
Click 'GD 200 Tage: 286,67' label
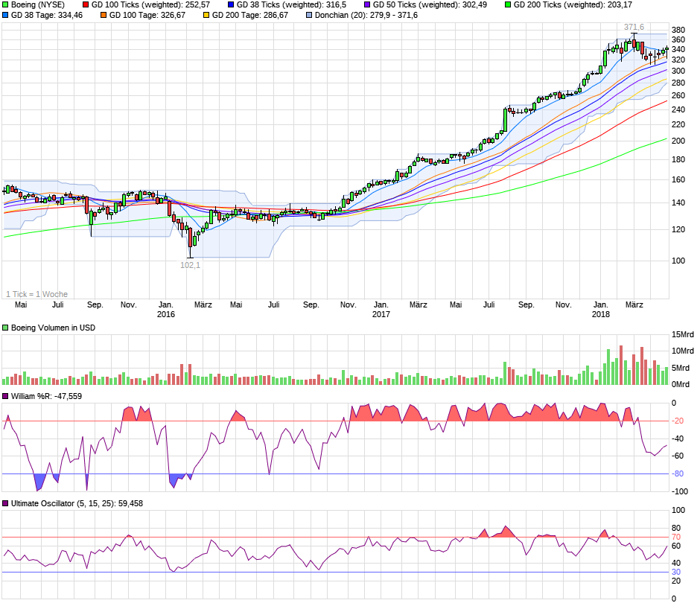[x=250, y=15]
